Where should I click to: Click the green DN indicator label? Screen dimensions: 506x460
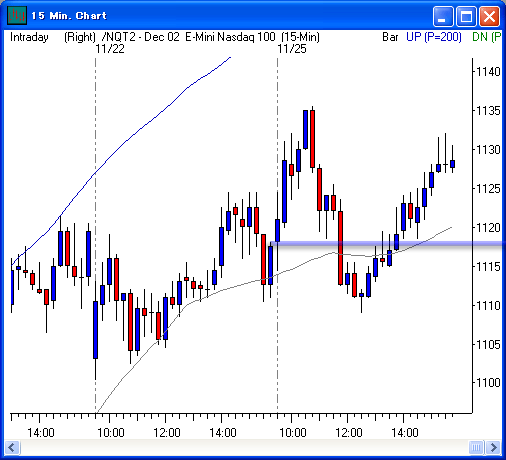coord(486,37)
